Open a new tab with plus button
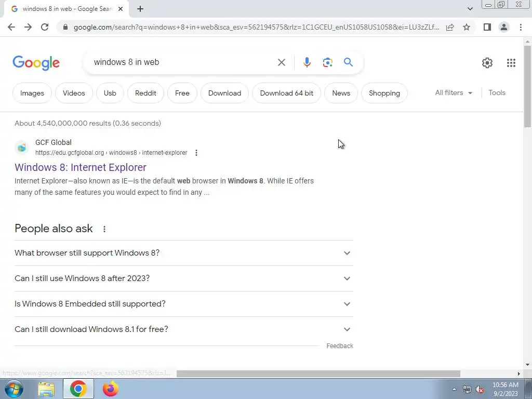 pyautogui.click(x=140, y=9)
